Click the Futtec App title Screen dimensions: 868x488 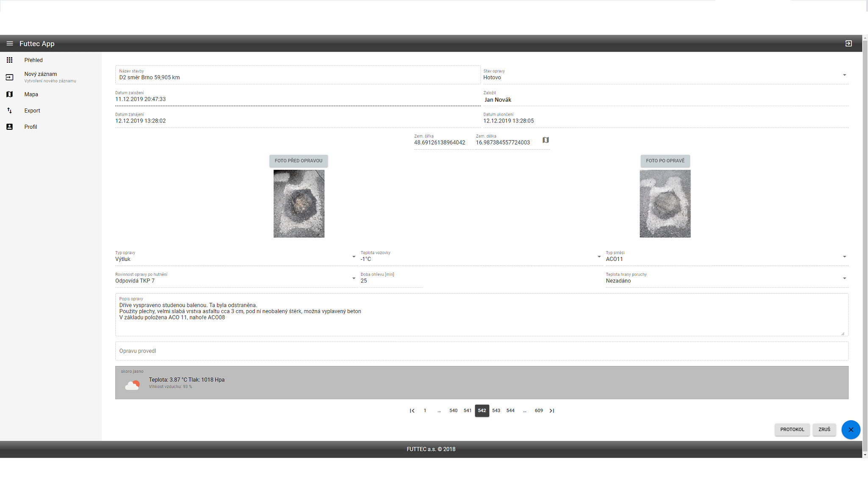[x=37, y=44]
